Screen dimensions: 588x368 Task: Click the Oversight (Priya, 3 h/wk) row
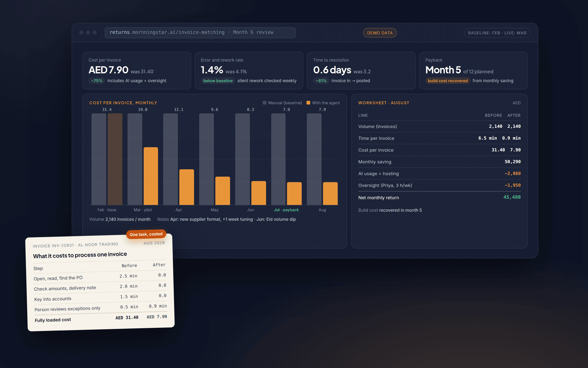(x=439, y=185)
